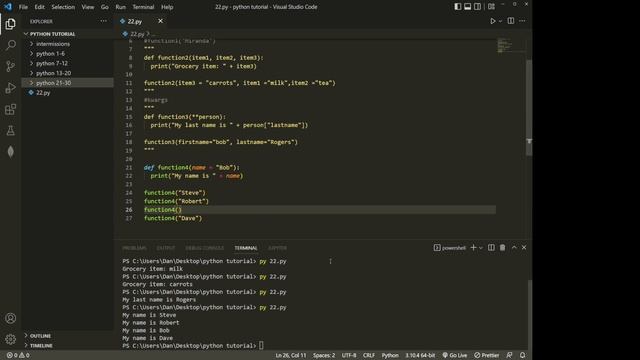Image resolution: width=640 pixels, height=360 pixels.
Task: Open the Manage gear settings
Action: (x=11, y=339)
